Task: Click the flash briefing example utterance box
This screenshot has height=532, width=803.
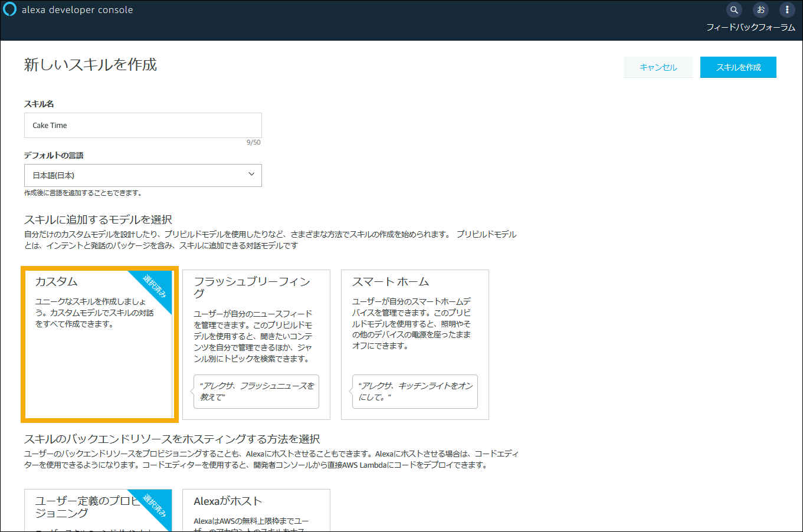Action: [x=256, y=392]
